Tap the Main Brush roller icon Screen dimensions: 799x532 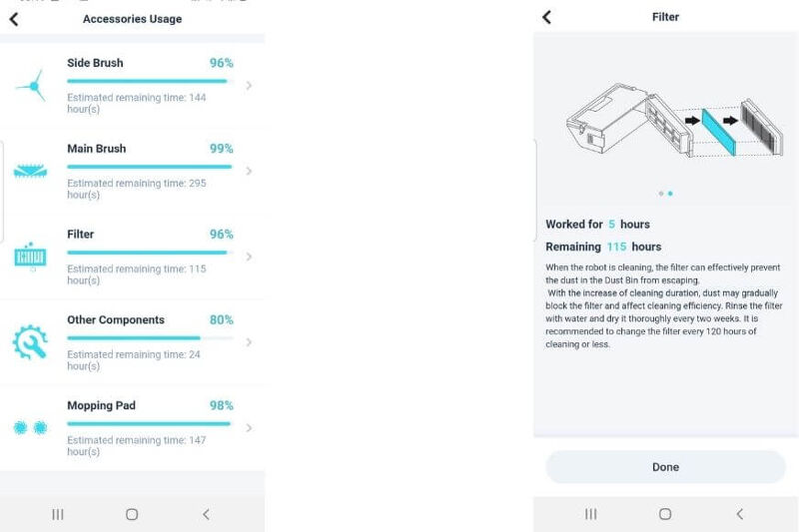click(30, 171)
